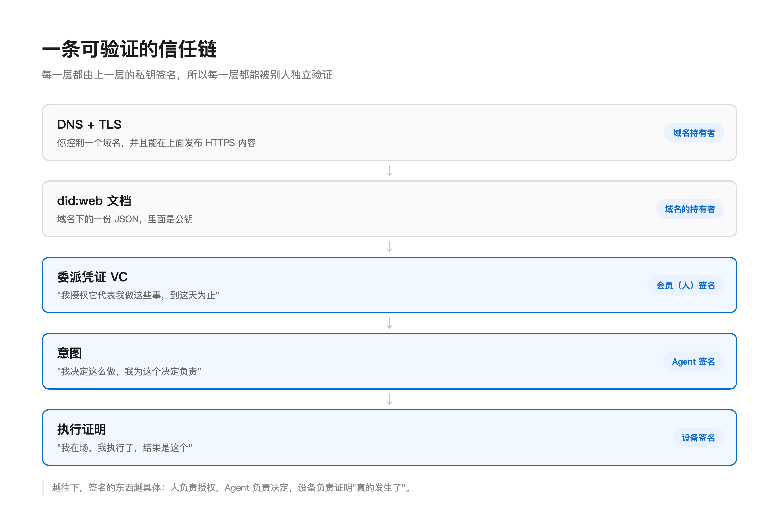
Task: Select the did:web 文档 card title
Action: coord(94,201)
